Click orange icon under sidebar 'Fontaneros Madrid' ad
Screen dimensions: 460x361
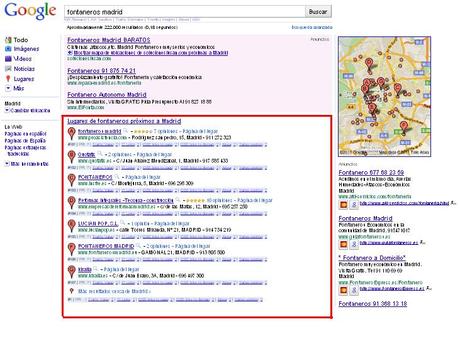343,244
